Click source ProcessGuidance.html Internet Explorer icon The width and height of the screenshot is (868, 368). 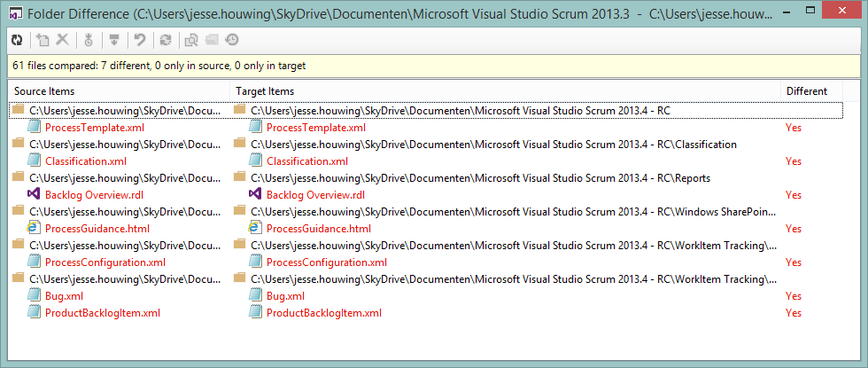coord(34,228)
